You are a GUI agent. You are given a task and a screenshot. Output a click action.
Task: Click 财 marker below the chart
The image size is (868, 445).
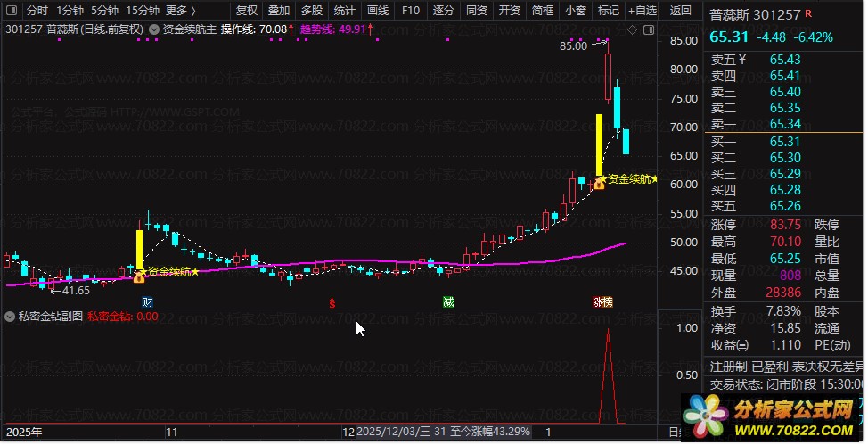[x=147, y=302]
